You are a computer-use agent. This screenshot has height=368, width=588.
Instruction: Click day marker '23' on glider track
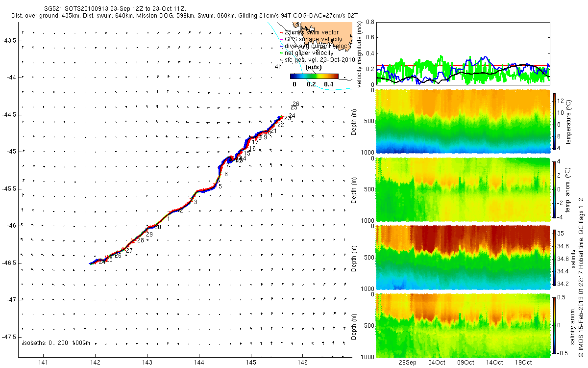[288, 118]
